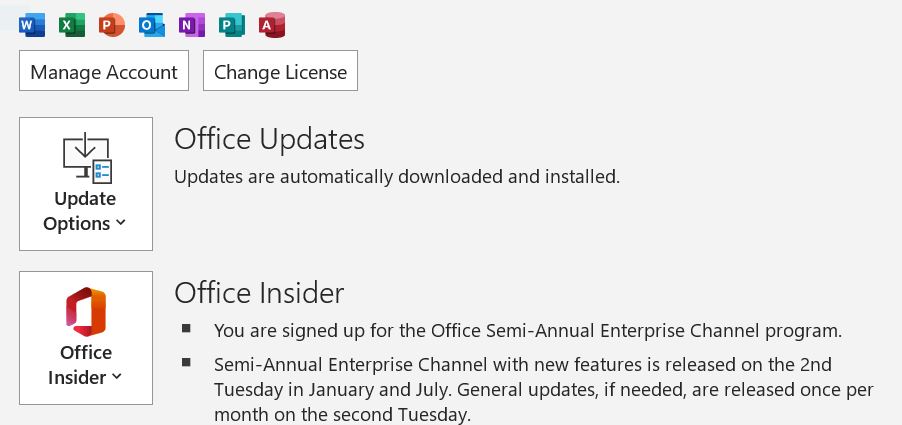This screenshot has width=902, height=425.
Task: Click the teal Publisher icon
Action: coord(232,25)
